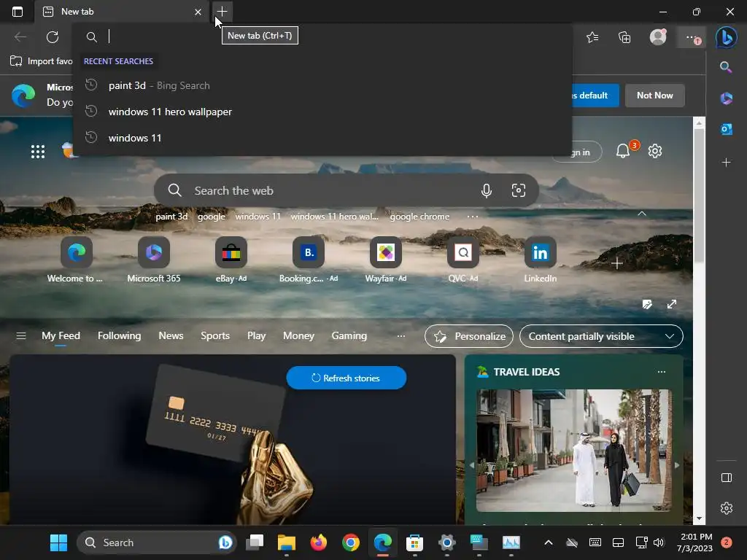Start voice search with the microphone
Screen dimensions: 747x560
(x=487, y=191)
